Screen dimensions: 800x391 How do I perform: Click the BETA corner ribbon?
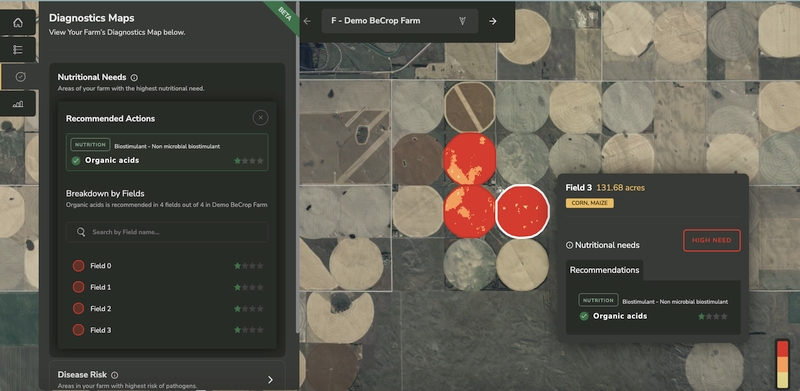tap(283, 15)
